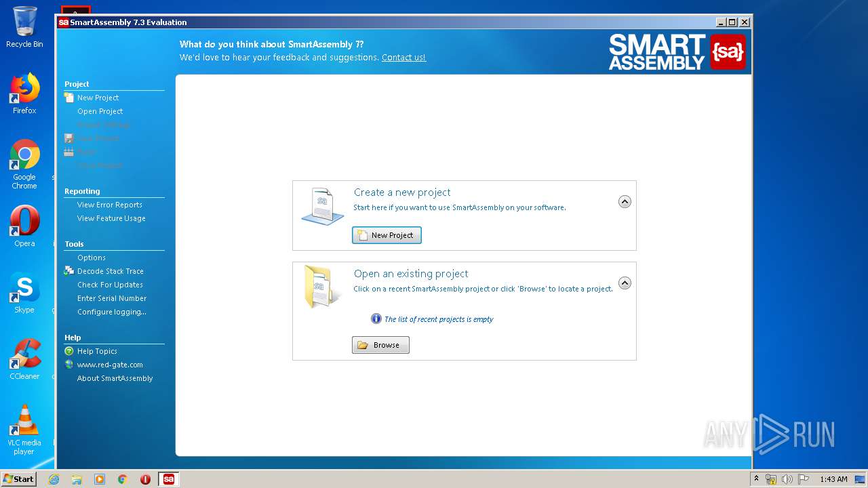Click the Create a new project heading
The height and width of the screenshot is (488, 868).
click(402, 192)
